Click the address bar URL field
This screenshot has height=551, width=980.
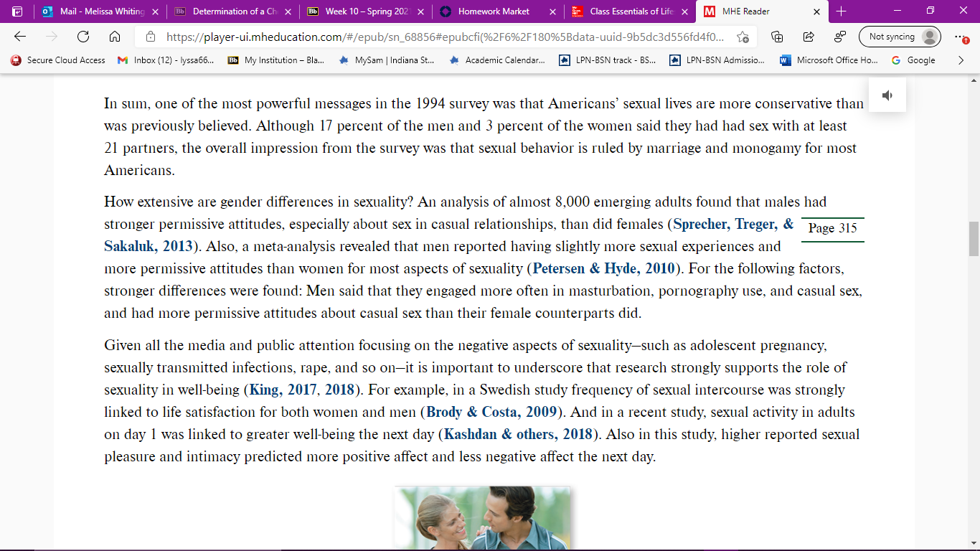pos(445,37)
